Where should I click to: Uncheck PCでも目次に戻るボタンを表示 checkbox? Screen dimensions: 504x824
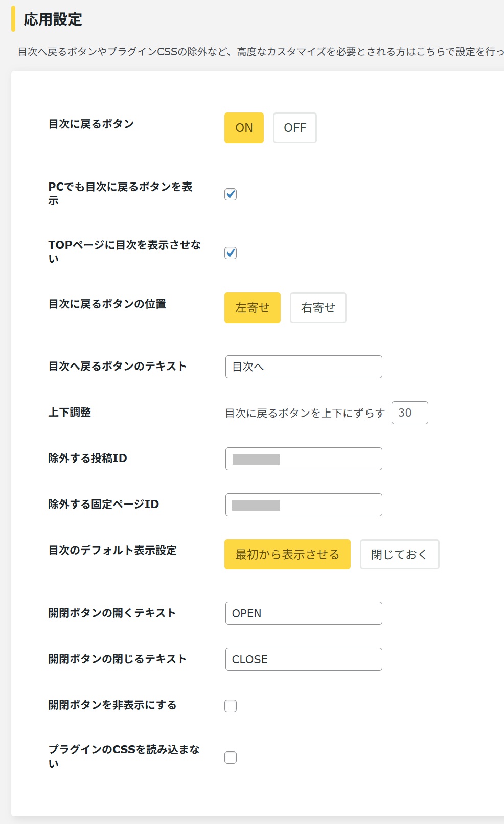[x=231, y=194]
